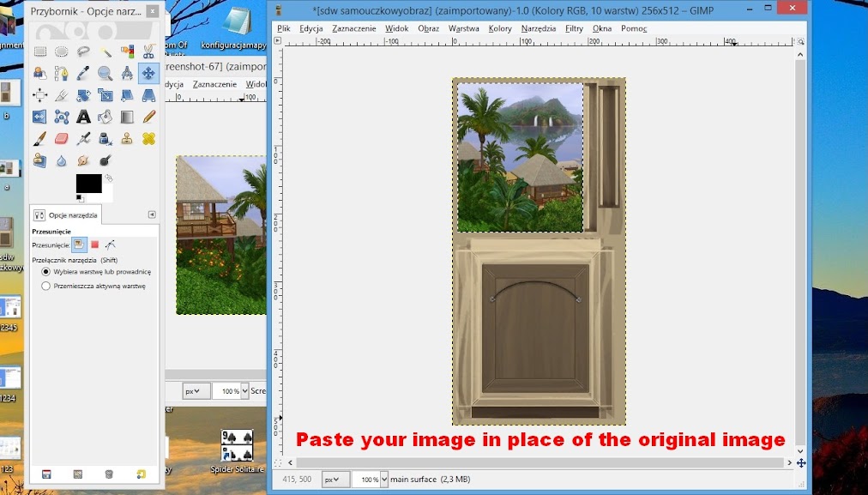Select the Alignment tool
Viewport: 868px width, 495px height.
tap(39, 95)
